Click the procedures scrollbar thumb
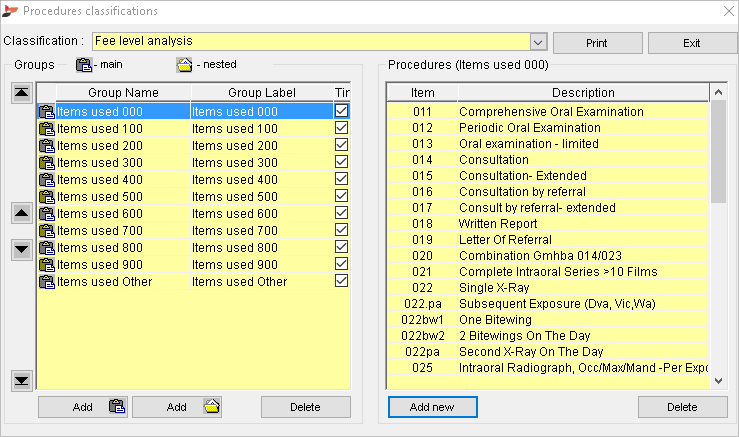This screenshot has height=437, width=739. (718, 151)
